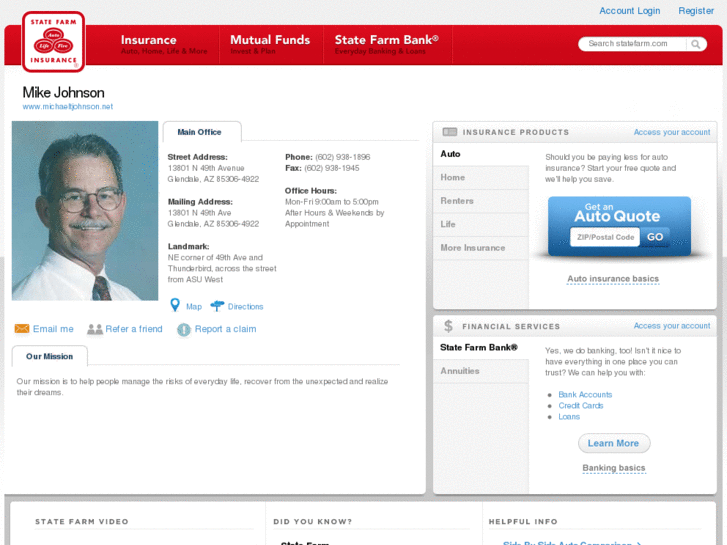
Task: Click the directions signpost icon
Action: pyautogui.click(x=217, y=306)
